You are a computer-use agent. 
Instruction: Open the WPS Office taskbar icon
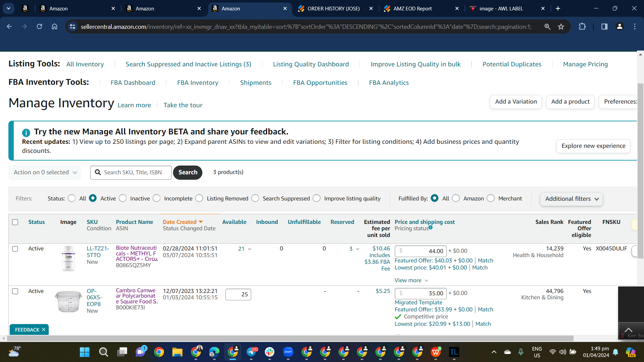click(436, 352)
